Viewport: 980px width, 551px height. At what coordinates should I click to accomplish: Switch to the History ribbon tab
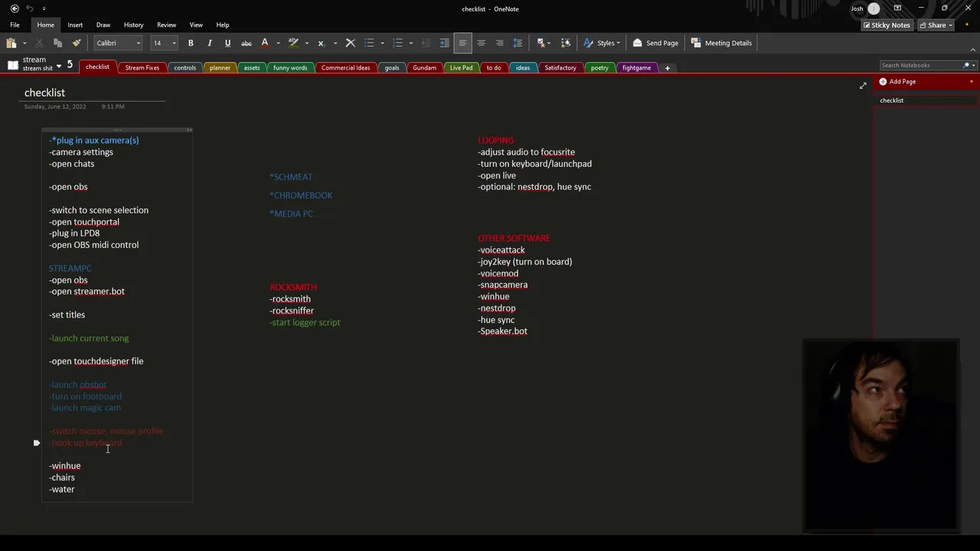click(x=133, y=25)
